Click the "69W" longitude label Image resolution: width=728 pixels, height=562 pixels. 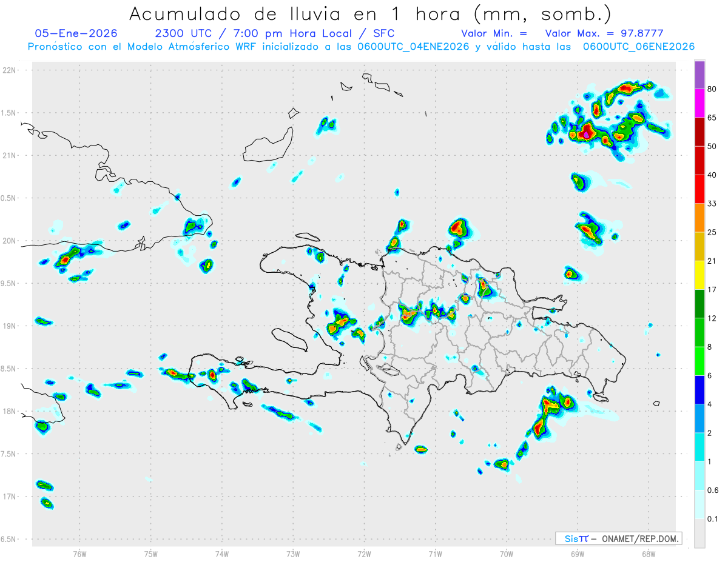(x=578, y=554)
